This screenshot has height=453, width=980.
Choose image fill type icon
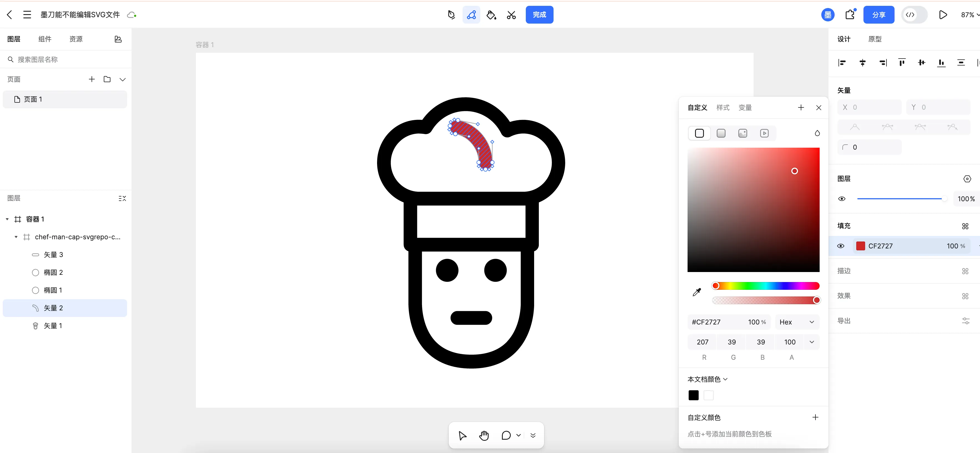pos(742,133)
